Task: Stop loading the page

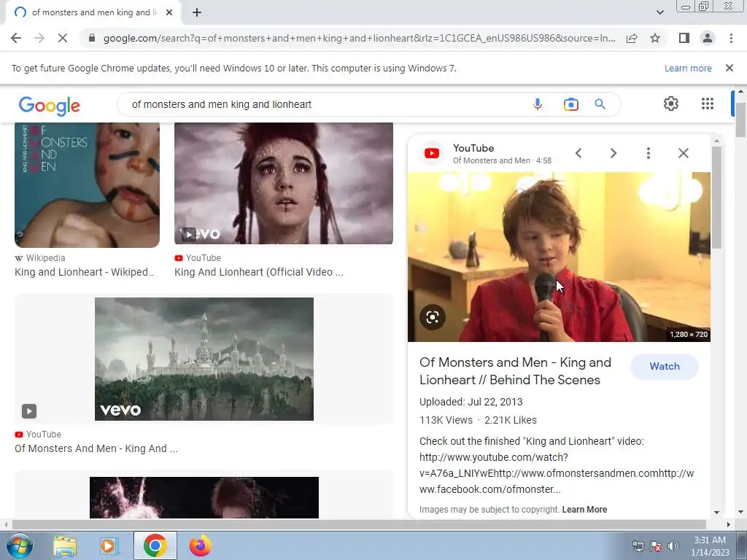Action: pos(63,38)
